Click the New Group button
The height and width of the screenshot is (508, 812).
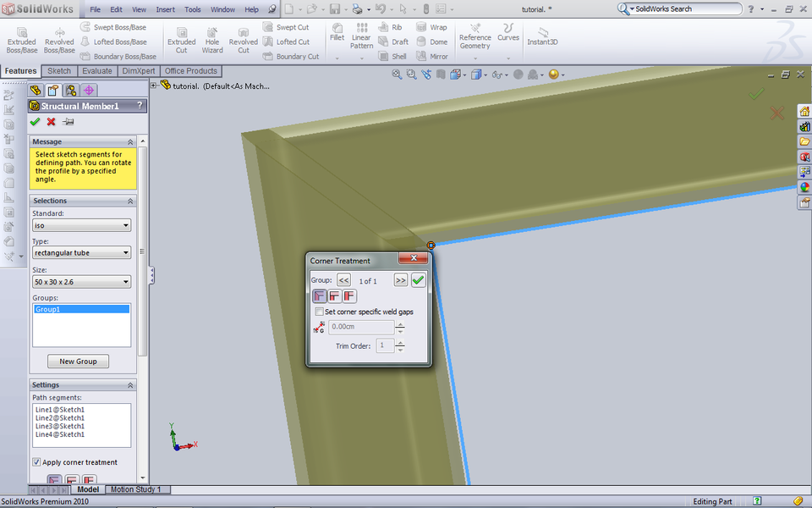(x=77, y=361)
